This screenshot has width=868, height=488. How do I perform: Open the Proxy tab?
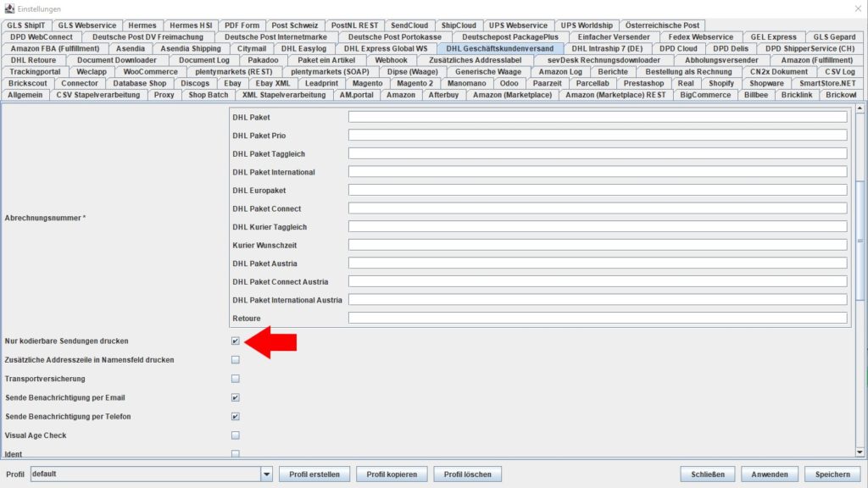164,95
